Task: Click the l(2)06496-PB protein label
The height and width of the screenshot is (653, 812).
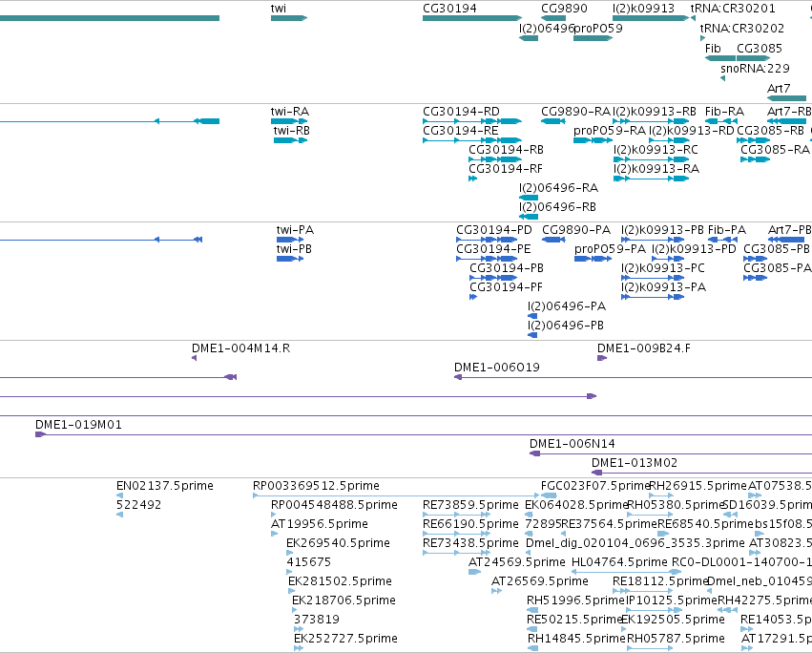Action: pyautogui.click(x=566, y=326)
